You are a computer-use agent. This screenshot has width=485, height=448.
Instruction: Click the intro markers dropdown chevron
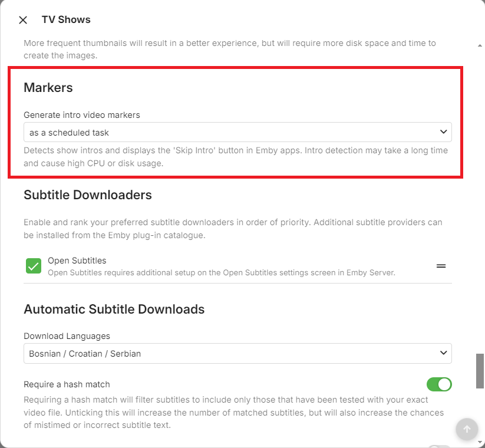[x=443, y=132]
